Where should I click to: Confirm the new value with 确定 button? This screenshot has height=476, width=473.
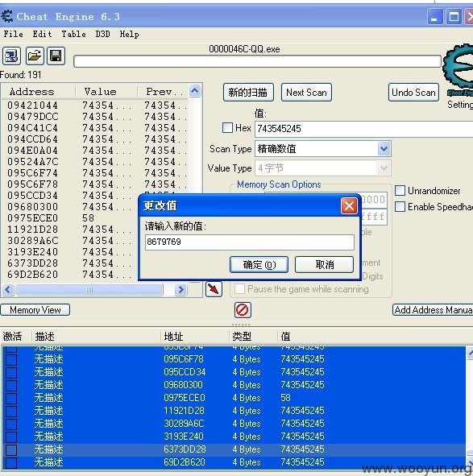pyautogui.click(x=259, y=265)
